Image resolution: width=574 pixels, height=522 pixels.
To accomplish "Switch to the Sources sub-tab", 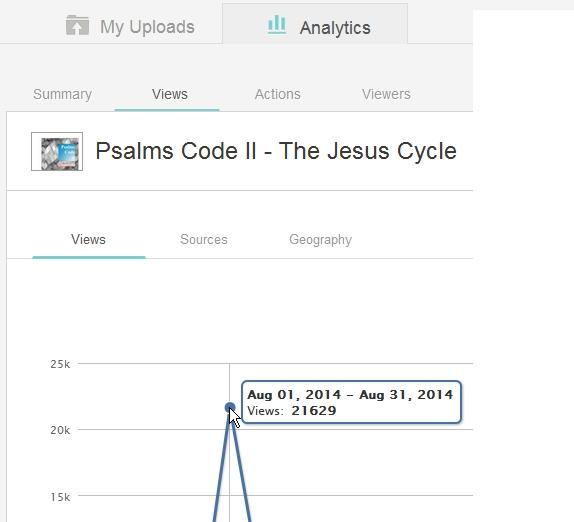I will [204, 240].
